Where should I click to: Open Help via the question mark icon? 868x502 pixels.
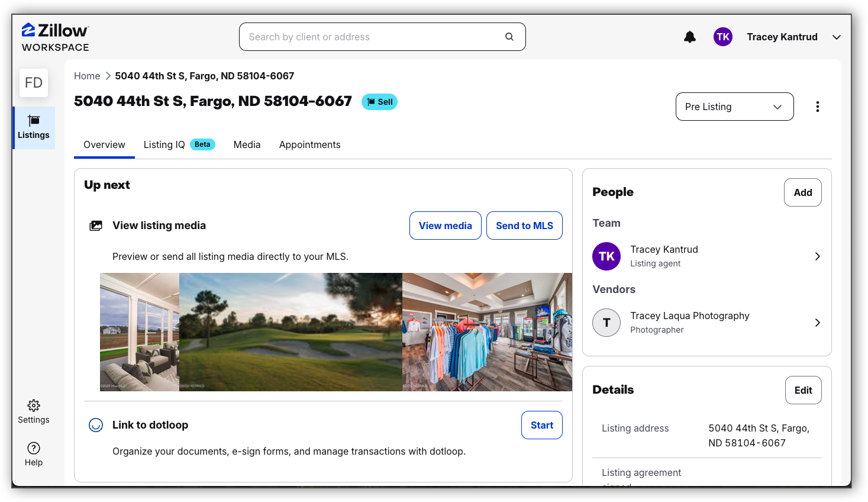pos(33,448)
